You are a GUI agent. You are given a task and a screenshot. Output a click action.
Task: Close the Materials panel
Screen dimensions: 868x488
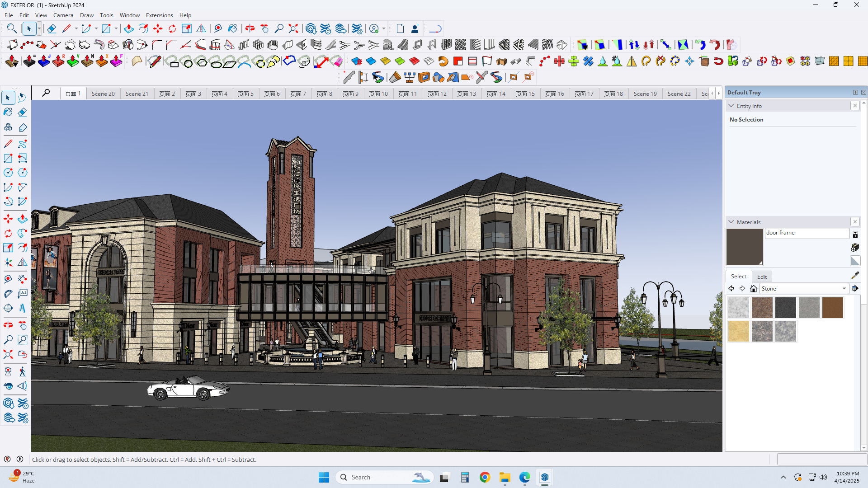tap(855, 222)
